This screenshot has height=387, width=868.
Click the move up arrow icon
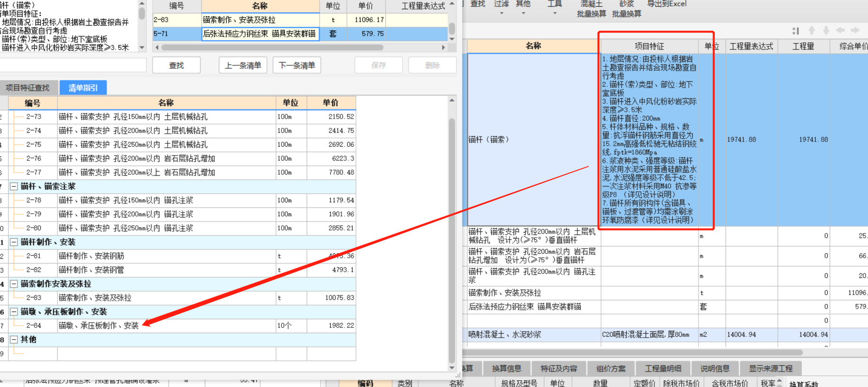pyautogui.click(x=812, y=31)
